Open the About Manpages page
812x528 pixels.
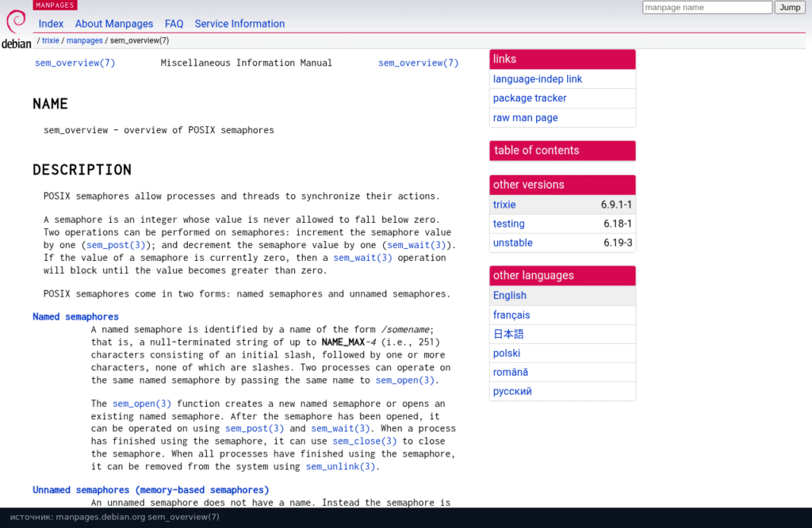tap(114, 24)
